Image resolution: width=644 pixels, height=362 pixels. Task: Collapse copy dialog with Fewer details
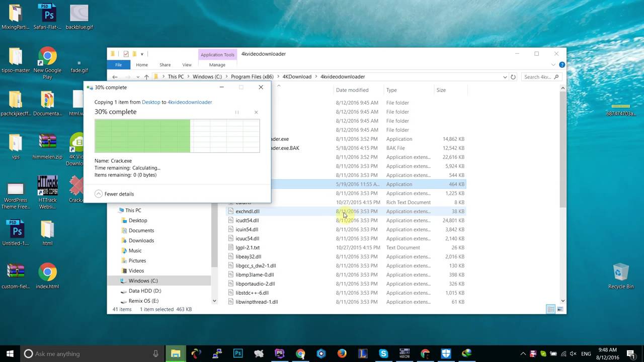pyautogui.click(x=114, y=194)
